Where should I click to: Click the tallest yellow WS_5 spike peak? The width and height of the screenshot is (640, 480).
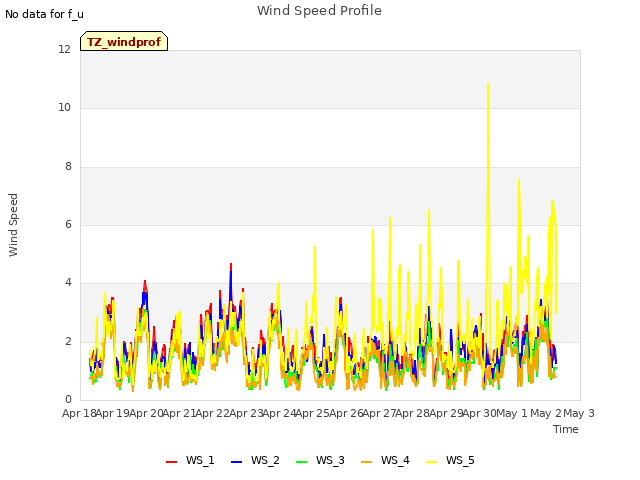(488, 84)
